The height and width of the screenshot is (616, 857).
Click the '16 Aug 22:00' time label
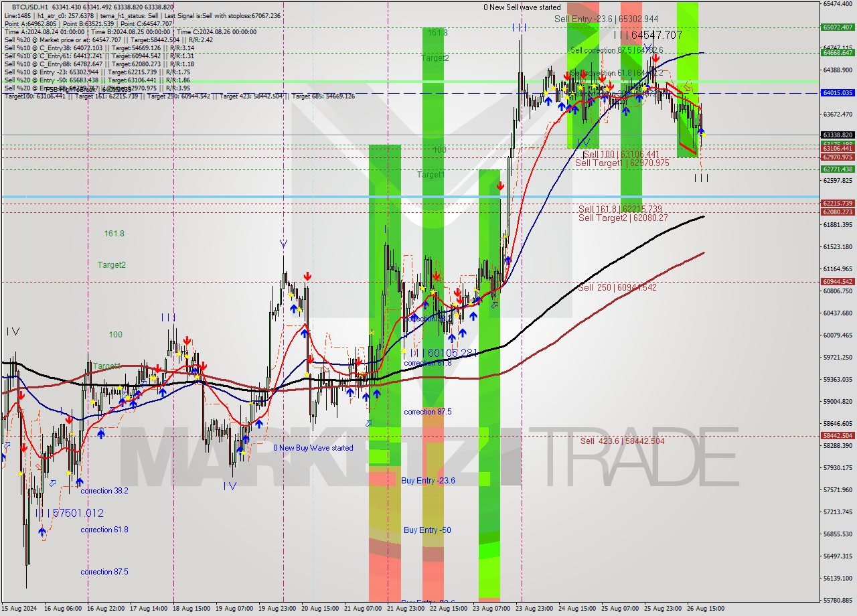106,609
